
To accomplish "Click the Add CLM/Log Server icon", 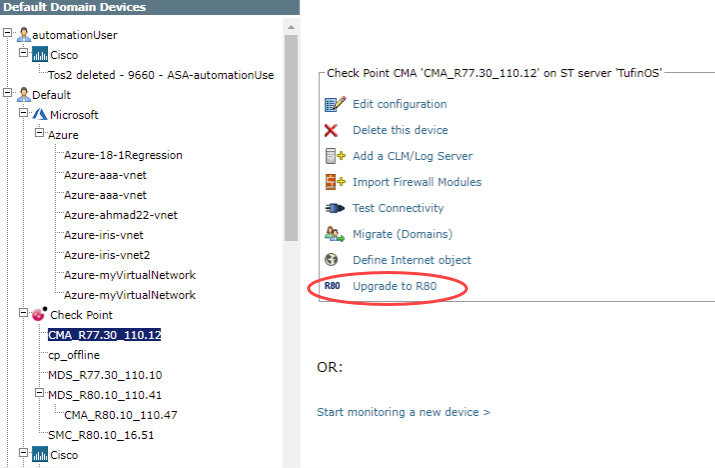I will point(334,156).
